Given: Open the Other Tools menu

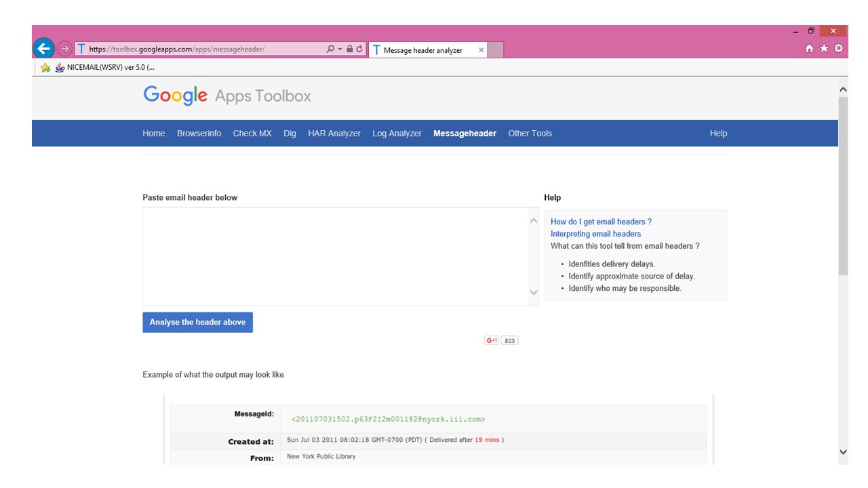Looking at the screenshot, I should (x=530, y=134).
